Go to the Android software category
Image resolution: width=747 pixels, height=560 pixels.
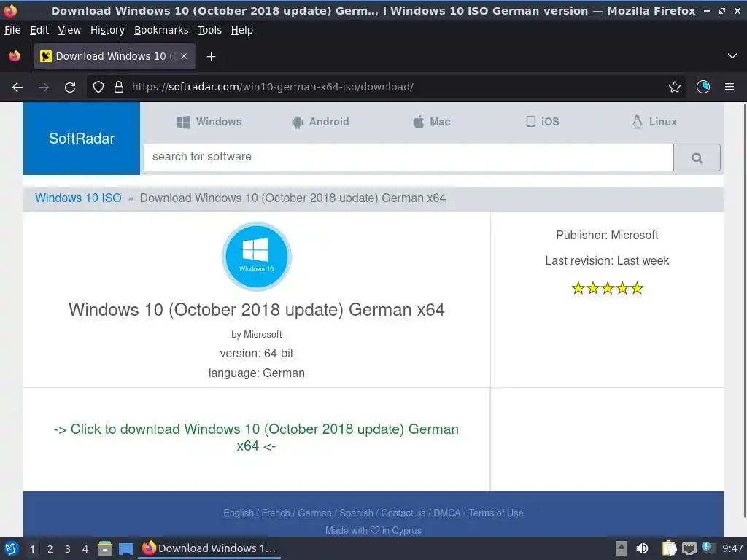321,122
